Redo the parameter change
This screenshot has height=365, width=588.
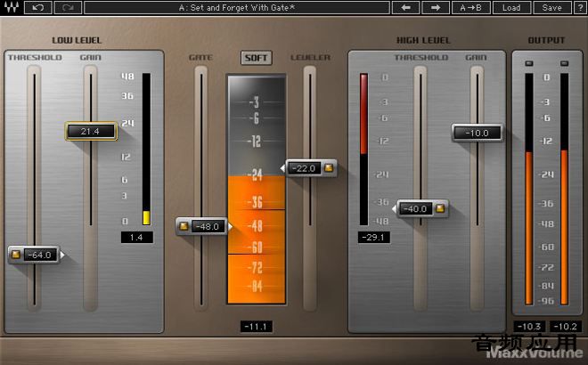(68, 7)
